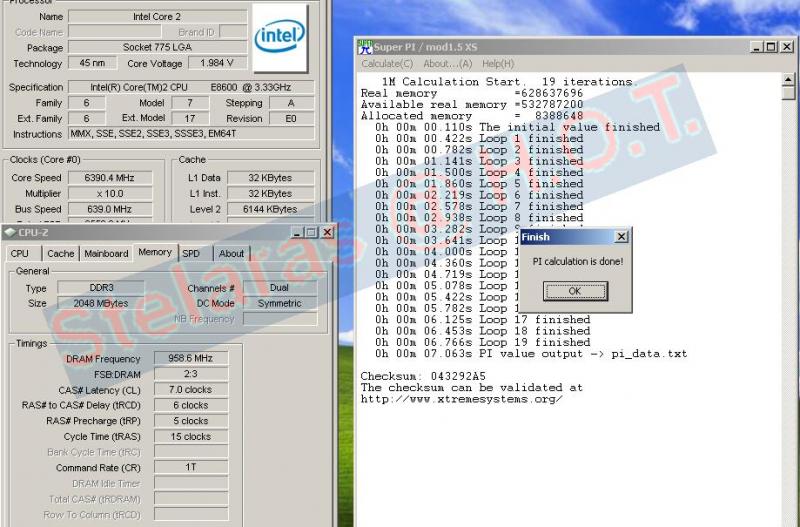Click the L1 Inst. value 32 KBytes
800x527 pixels.
click(x=271, y=193)
